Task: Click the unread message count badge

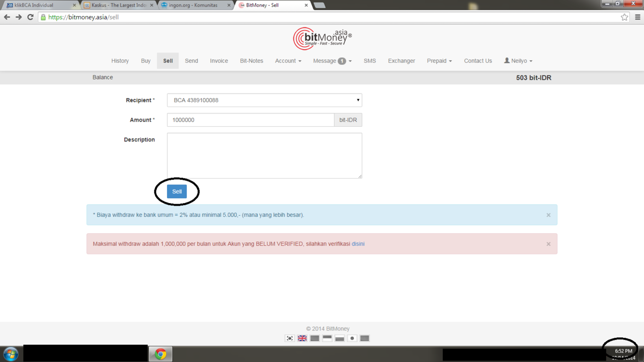Action: coord(342,61)
